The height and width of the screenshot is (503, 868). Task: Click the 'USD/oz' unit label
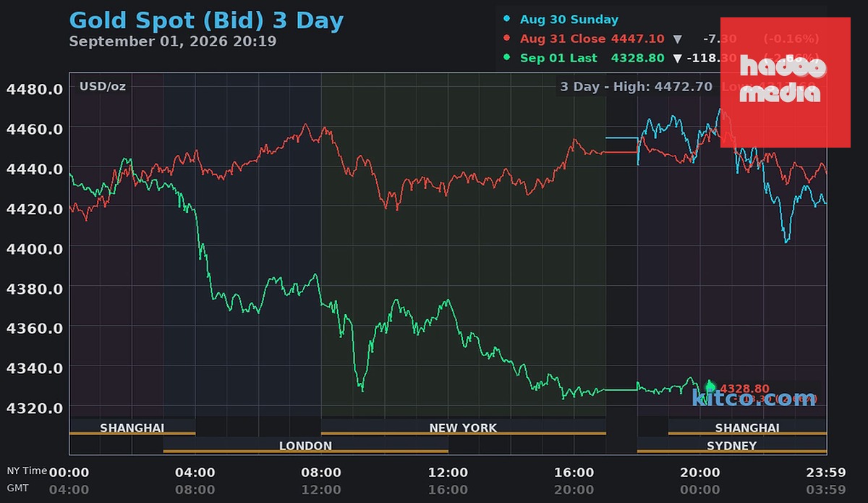(103, 86)
